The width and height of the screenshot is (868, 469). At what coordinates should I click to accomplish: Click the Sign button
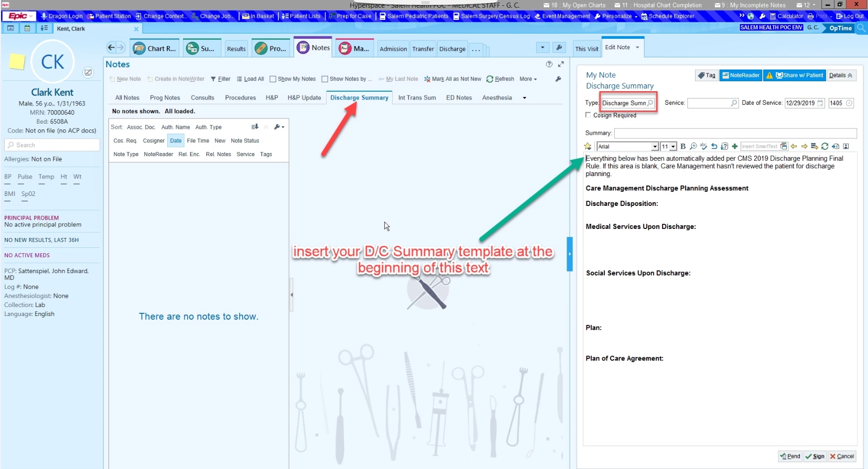click(815, 456)
